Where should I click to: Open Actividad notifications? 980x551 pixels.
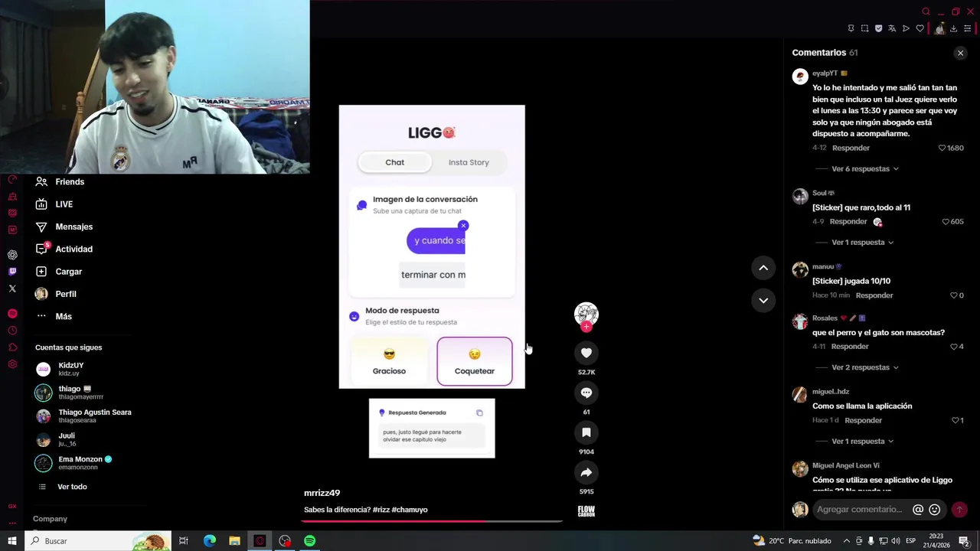64,249
